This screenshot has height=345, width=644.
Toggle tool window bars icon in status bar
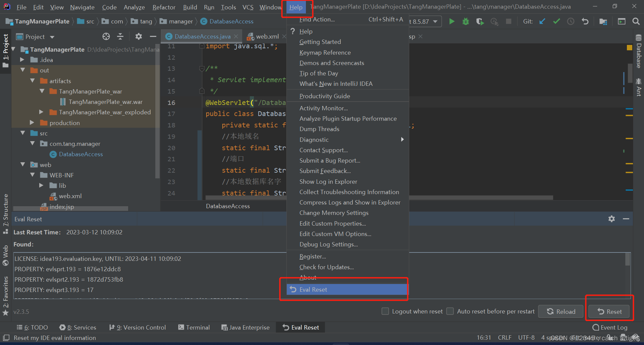pos(6,338)
